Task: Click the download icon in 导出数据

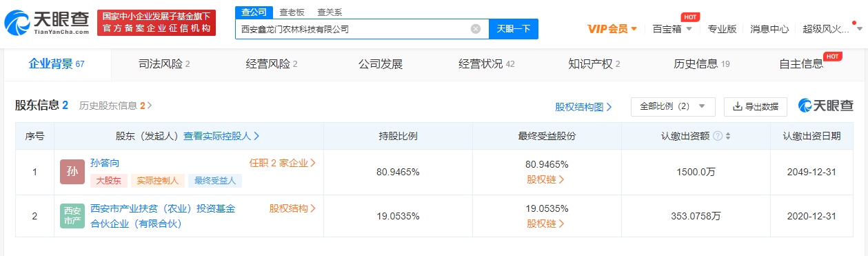Action: (737, 106)
